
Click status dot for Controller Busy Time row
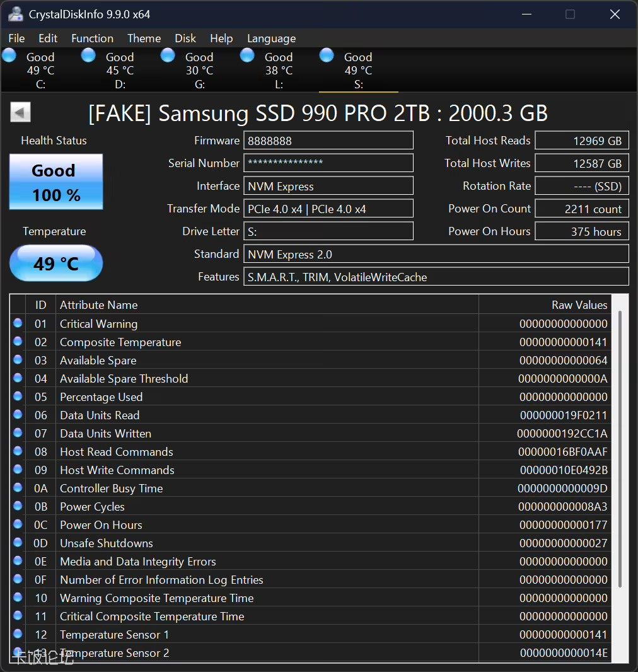click(x=18, y=487)
